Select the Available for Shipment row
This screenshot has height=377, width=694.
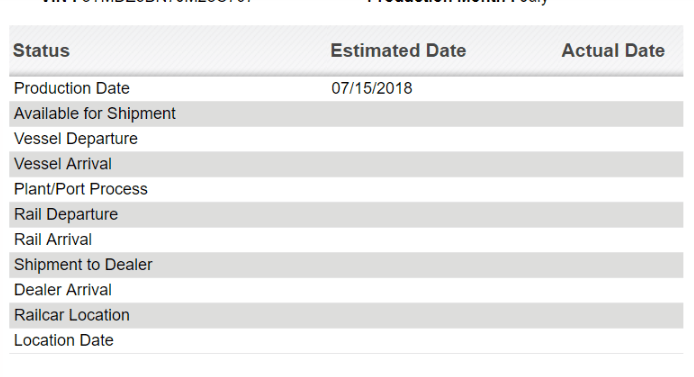[346, 114]
